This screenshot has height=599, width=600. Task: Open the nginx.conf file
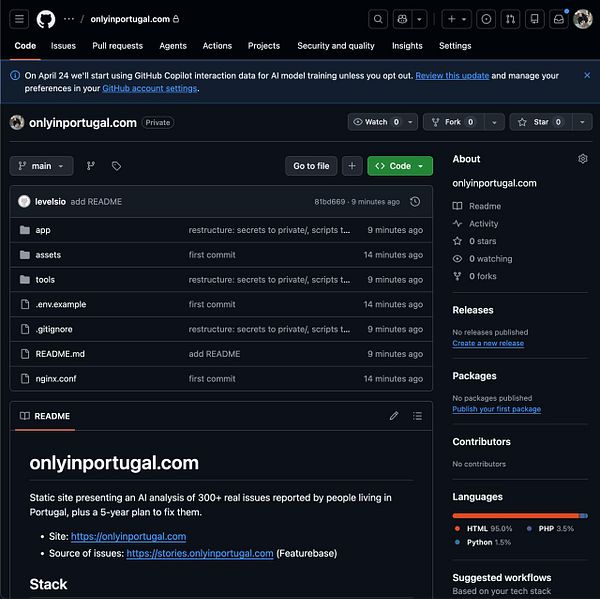(56, 379)
